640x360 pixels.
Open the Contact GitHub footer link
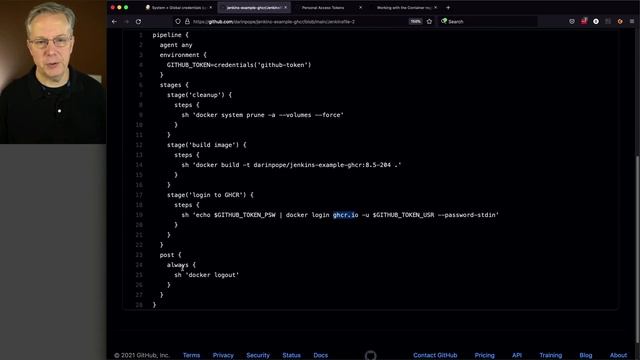(x=435, y=356)
